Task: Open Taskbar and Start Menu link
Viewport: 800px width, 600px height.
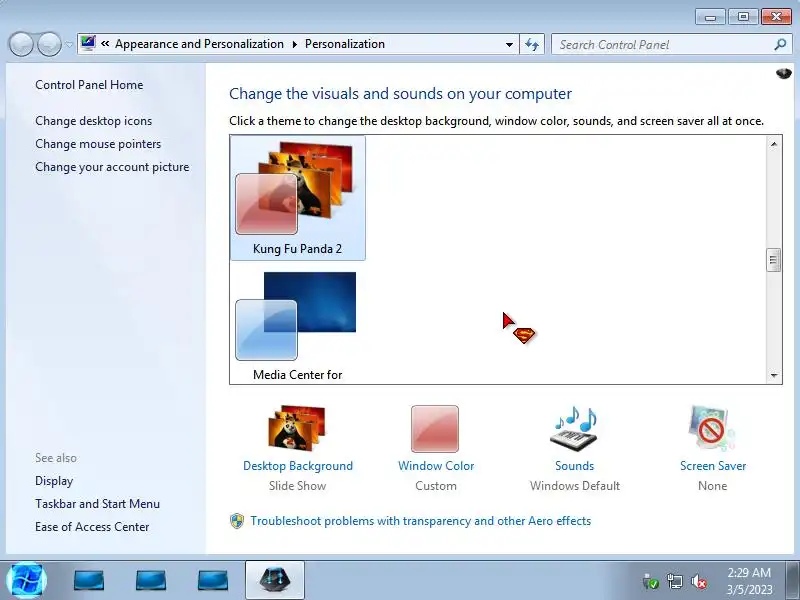Action: (x=97, y=504)
